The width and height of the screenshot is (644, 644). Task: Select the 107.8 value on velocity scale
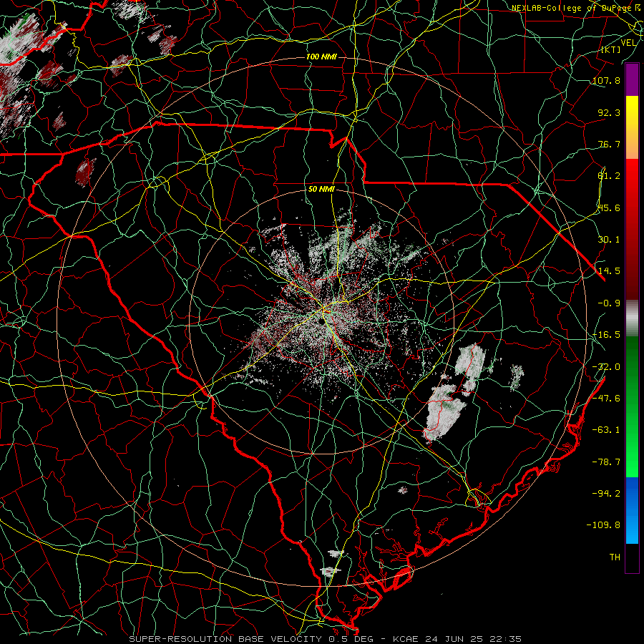[606, 80]
